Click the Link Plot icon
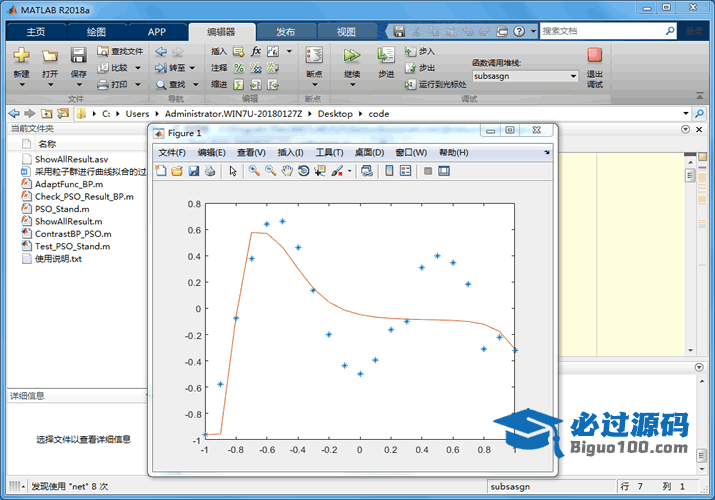This screenshot has width=715, height=500. click(367, 171)
